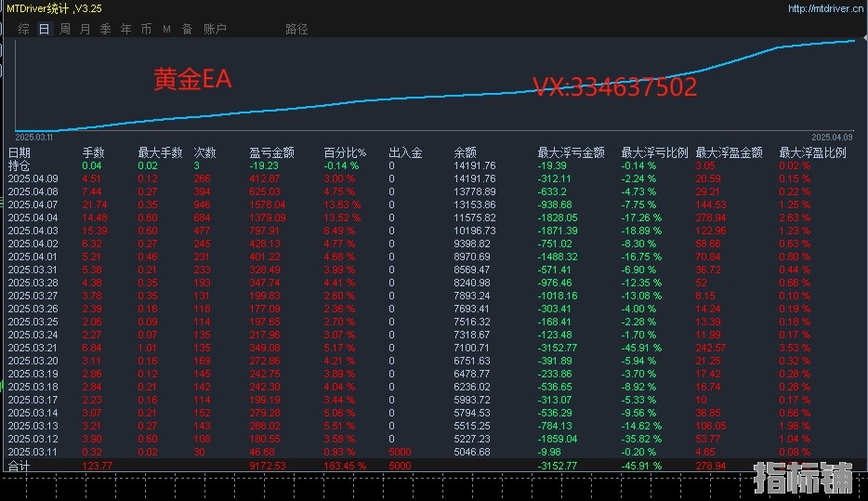The width and height of the screenshot is (868, 501).
Task: Select the 2025.03.24 row date
Action: (33, 335)
